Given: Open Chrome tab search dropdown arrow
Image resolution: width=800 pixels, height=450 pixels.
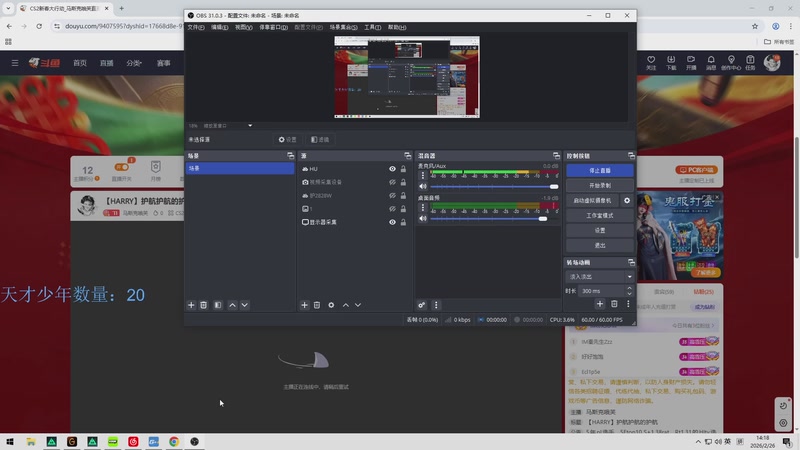Looking at the screenshot, I should tap(8, 8).
